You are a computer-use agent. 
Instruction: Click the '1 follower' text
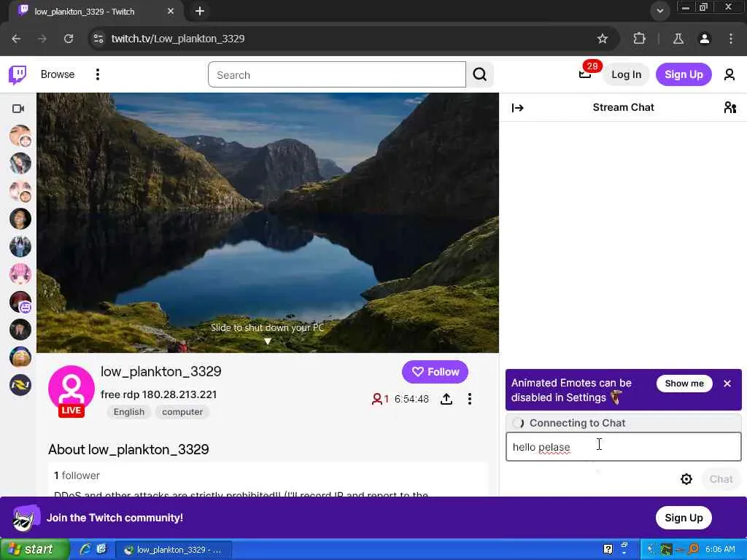tap(77, 475)
